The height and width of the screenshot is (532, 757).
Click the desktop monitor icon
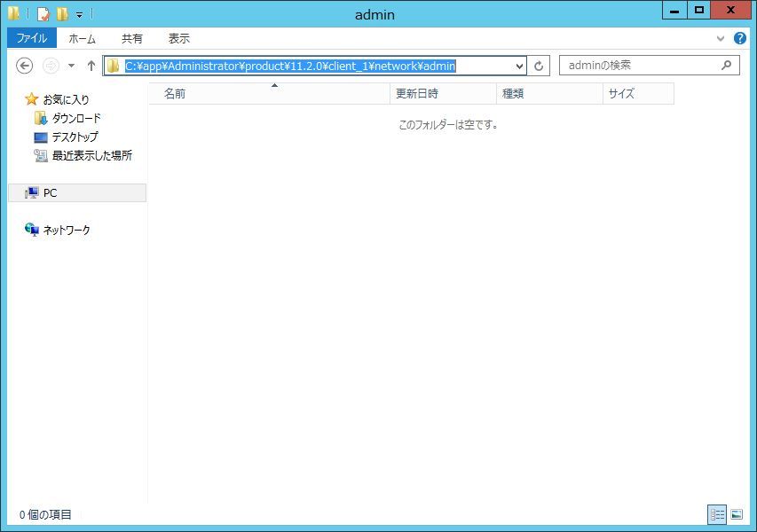(x=41, y=137)
